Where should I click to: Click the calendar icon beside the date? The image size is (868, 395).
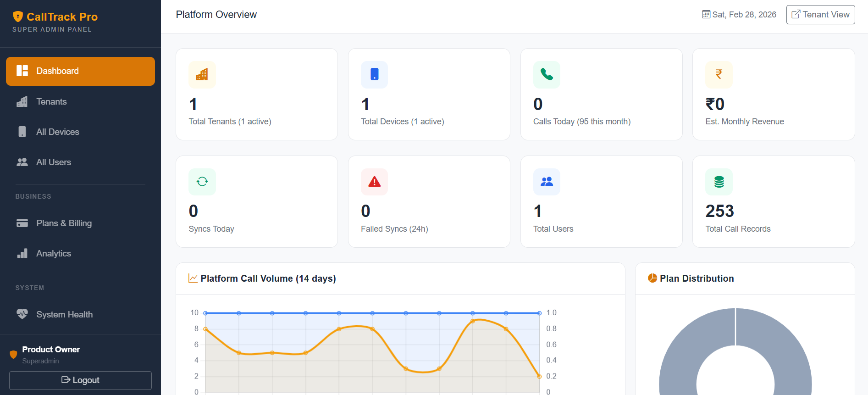[706, 15]
